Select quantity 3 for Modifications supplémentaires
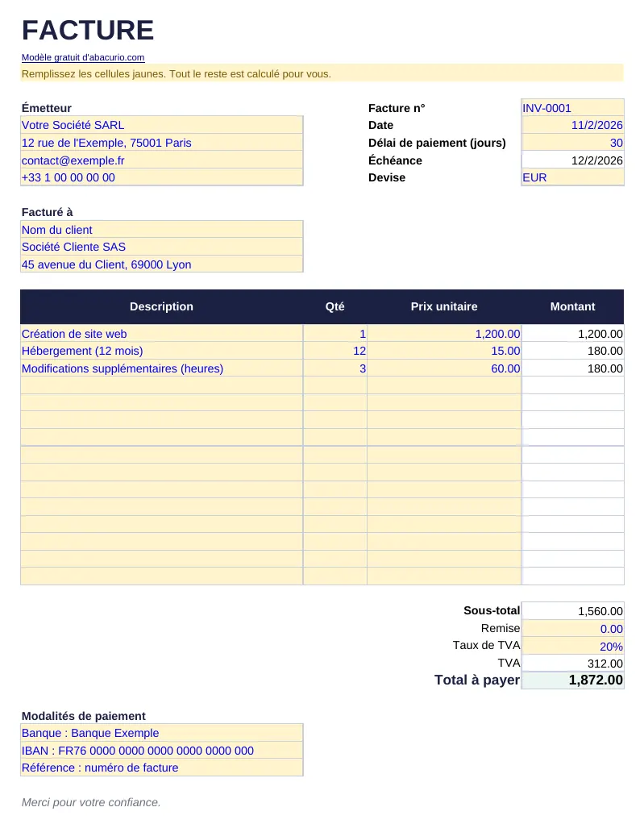The height and width of the screenshot is (828, 644). click(334, 368)
